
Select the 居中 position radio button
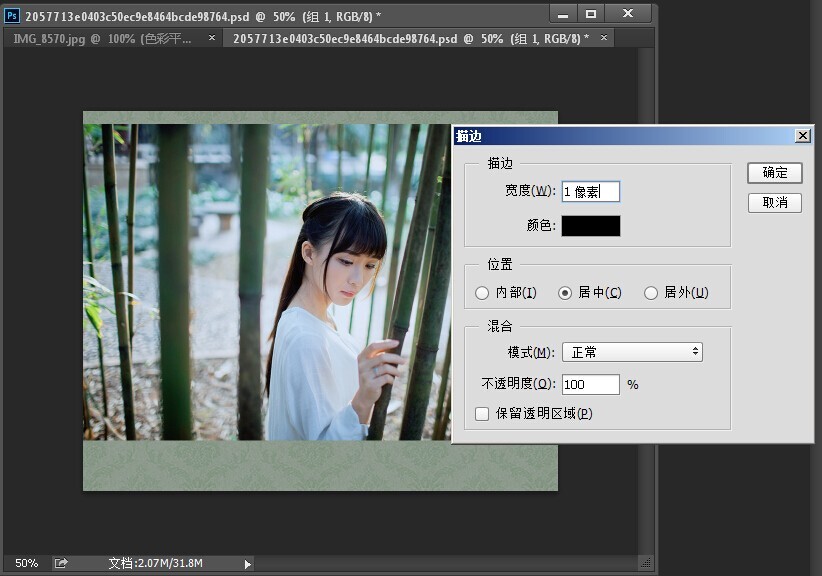[x=565, y=293]
